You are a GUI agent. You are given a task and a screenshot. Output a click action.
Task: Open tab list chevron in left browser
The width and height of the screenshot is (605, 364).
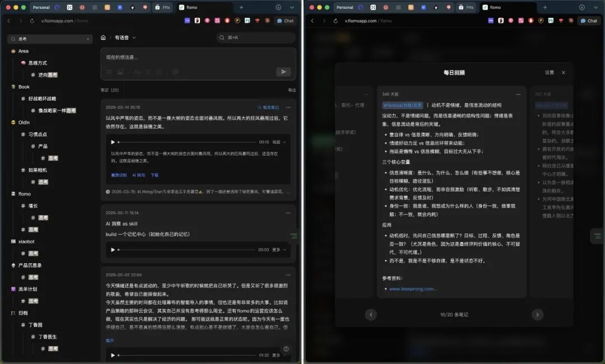click(x=292, y=7)
